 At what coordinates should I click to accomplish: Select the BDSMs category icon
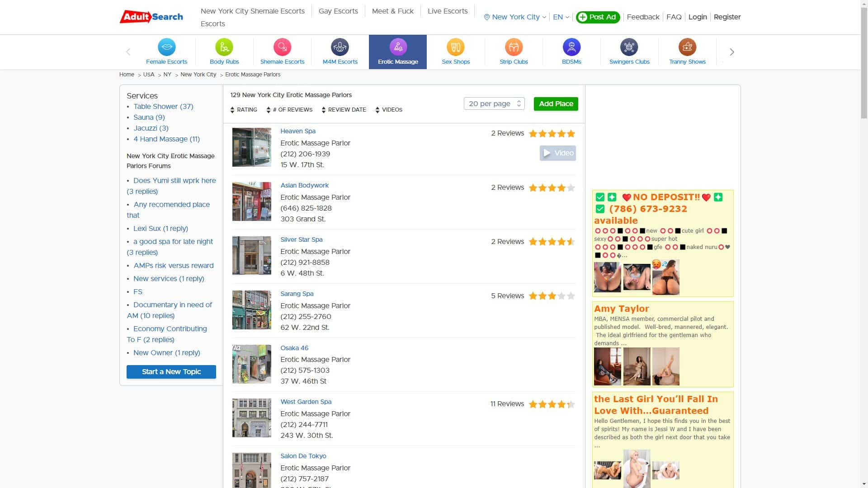571,47
